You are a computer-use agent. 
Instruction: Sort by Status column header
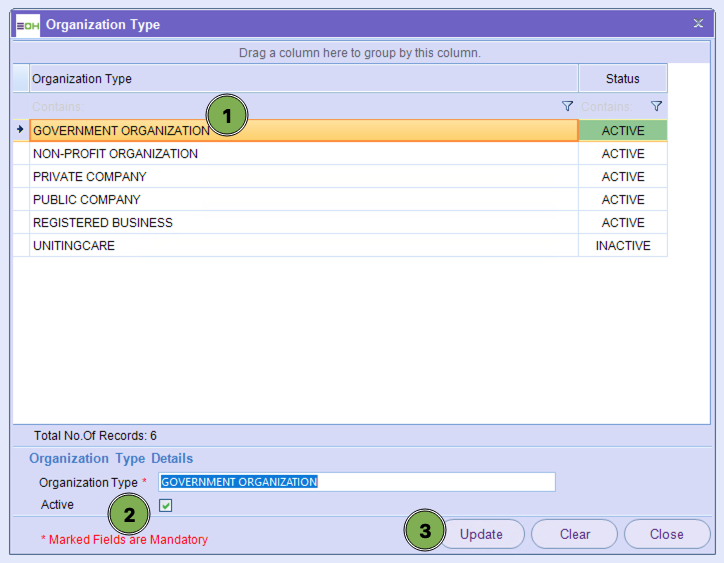(622, 79)
